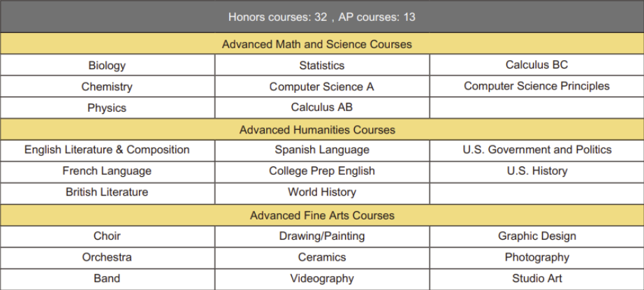Select the Studio Art cell
This screenshot has height=290, width=644.
tap(536, 278)
